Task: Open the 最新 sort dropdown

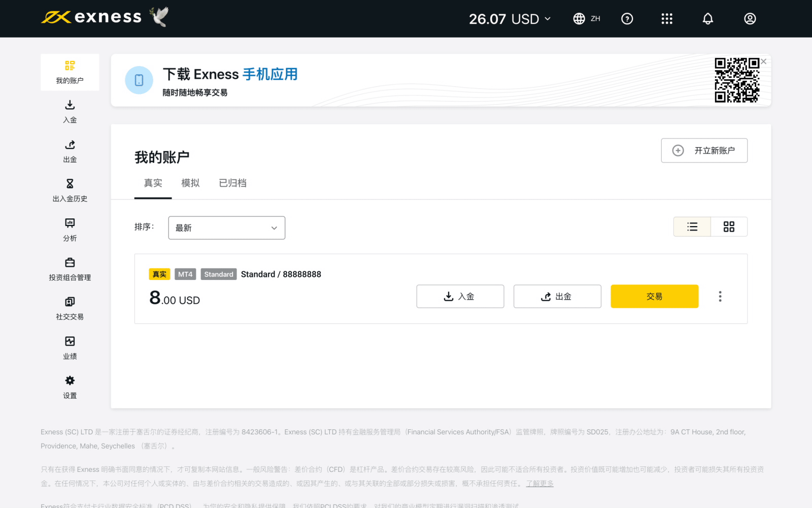Action: tap(227, 228)
